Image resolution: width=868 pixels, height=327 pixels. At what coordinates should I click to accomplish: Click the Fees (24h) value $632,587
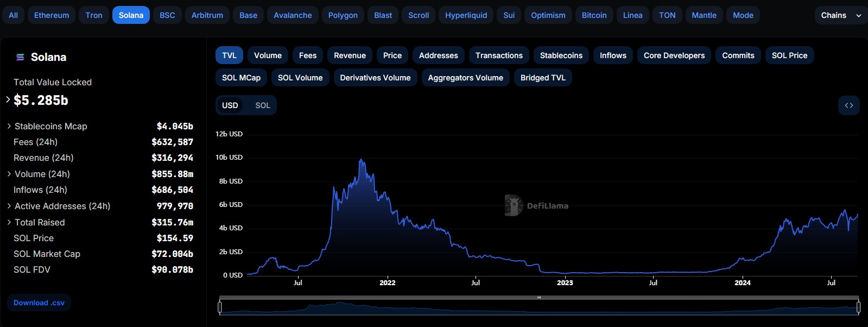pyautogui.click(x=173, y=142)
